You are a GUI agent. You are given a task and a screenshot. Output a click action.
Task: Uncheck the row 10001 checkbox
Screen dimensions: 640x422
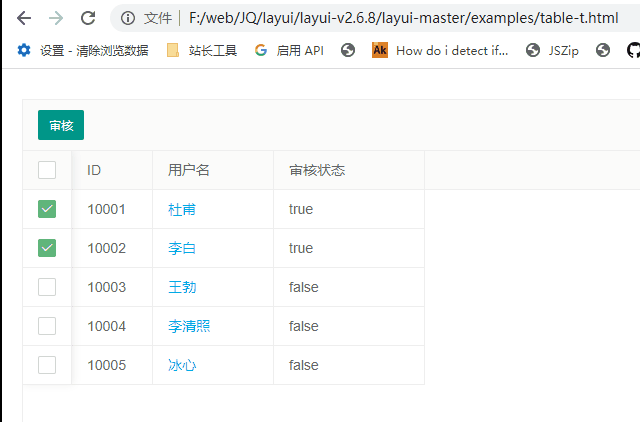pos(47,209)
